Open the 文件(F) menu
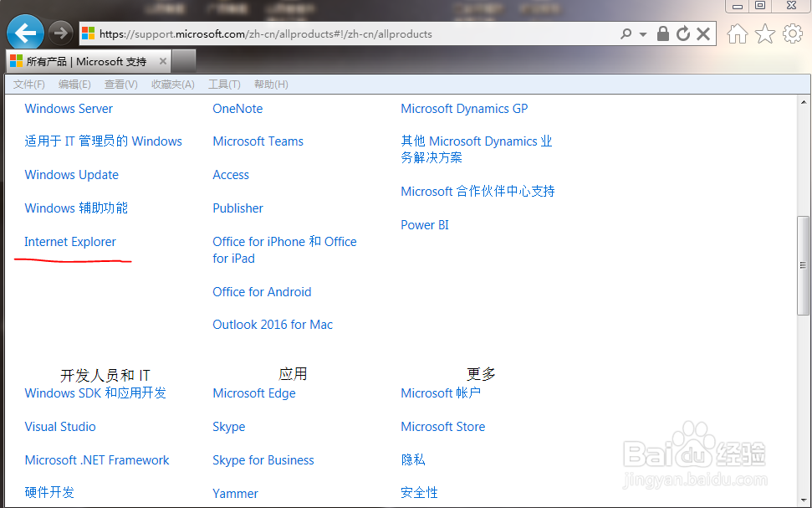The height and width of the screenshot is (508, 812). pyautogui.click(x=29, y=84)
